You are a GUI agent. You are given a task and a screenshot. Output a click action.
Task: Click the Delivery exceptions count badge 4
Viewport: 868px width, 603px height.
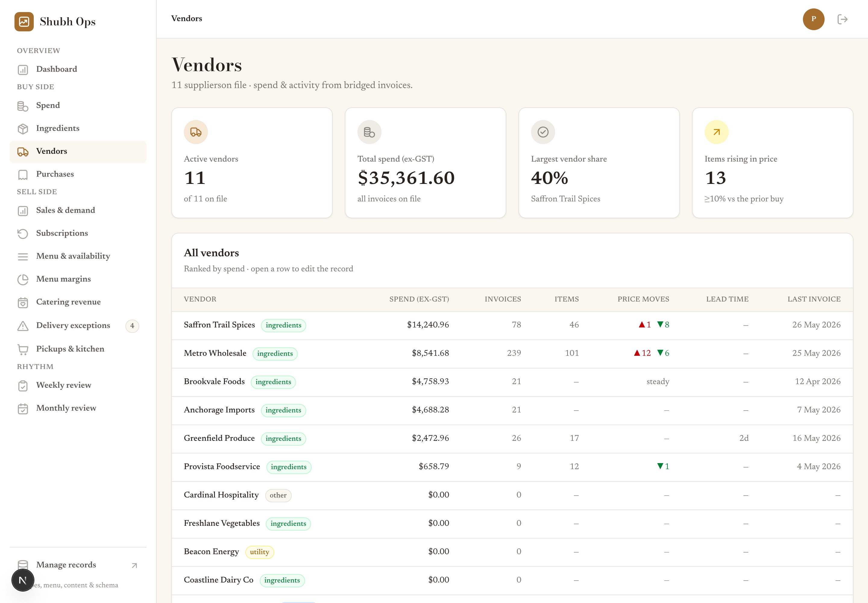pyautogui.click(x=132, y=326)
